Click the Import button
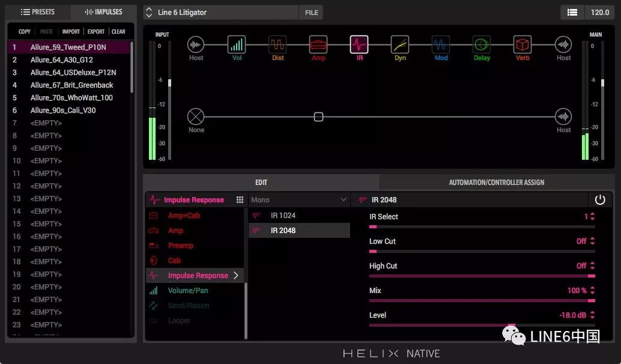621x364 pixels. point(71,32)
